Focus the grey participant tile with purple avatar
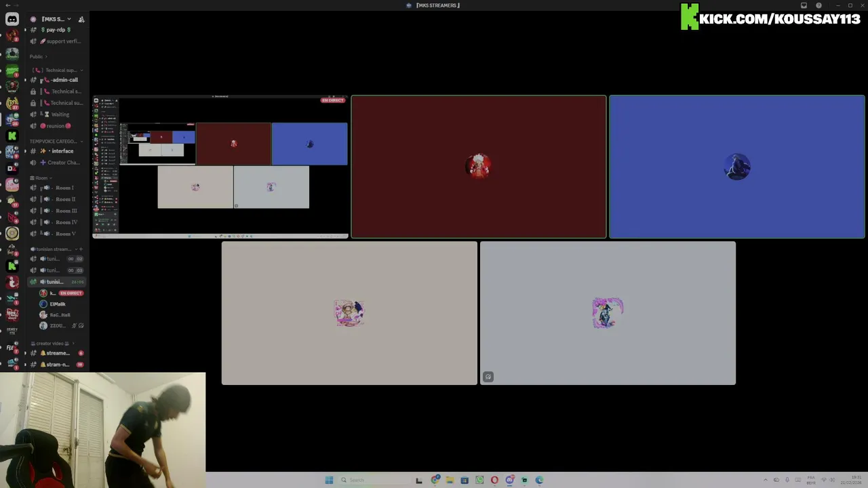This screenshot has width=868, height=488. point(608,313)
